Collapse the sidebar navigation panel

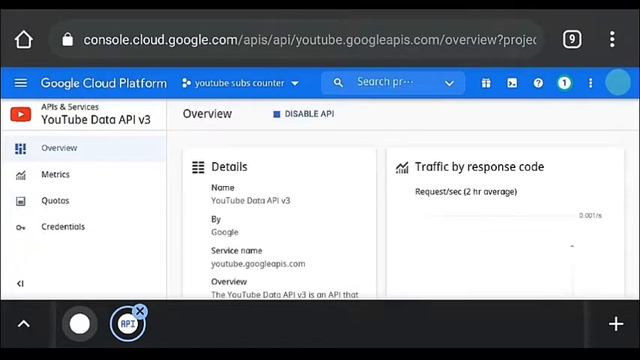coord(20,283)
